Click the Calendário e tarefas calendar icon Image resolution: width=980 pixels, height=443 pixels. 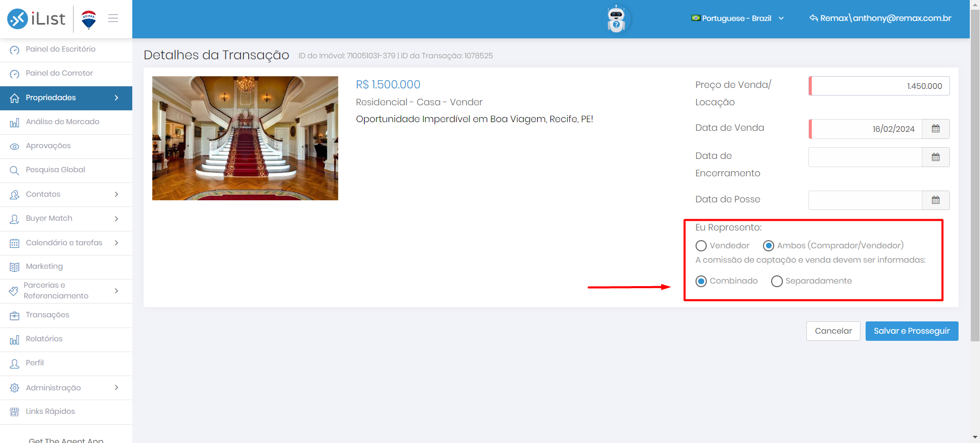[14, 243]
